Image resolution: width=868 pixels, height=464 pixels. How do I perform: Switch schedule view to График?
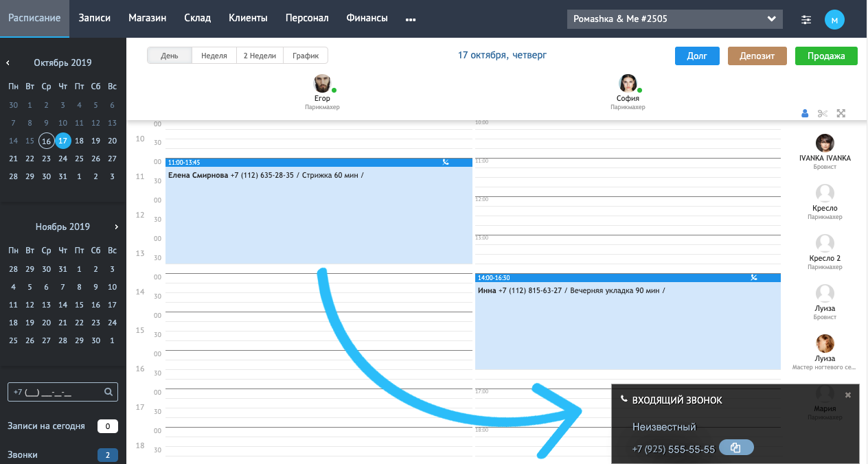(306, 56)
